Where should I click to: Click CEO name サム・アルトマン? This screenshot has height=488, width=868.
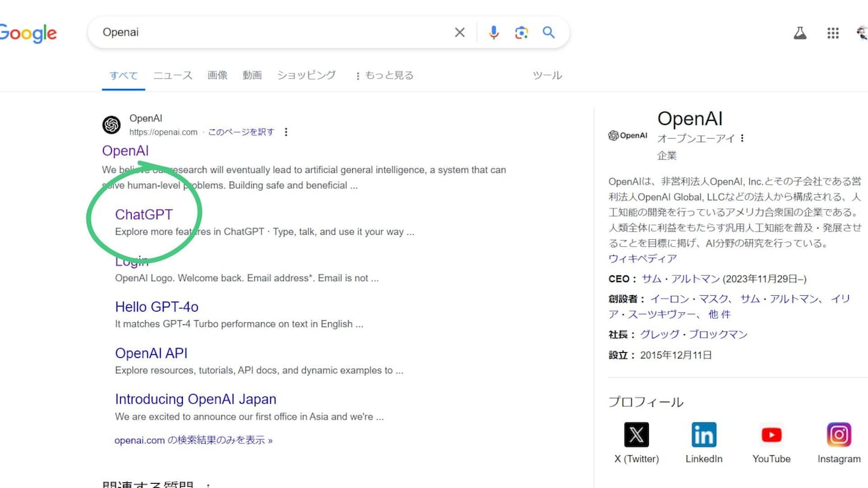pyautogui.click(x=681, y=279)
